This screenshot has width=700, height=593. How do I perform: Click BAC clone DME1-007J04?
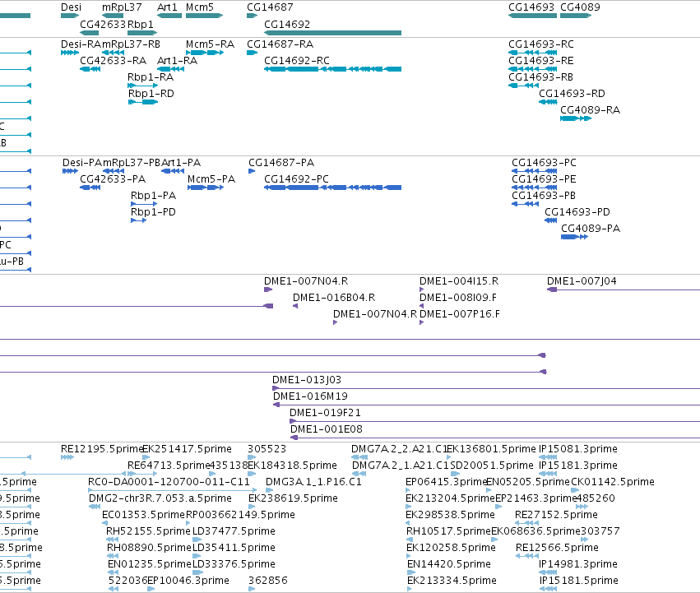(624, 290)
